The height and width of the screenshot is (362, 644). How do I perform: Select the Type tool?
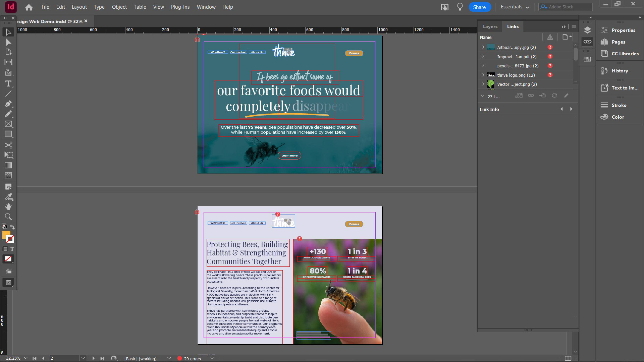(x=8, y=83)
